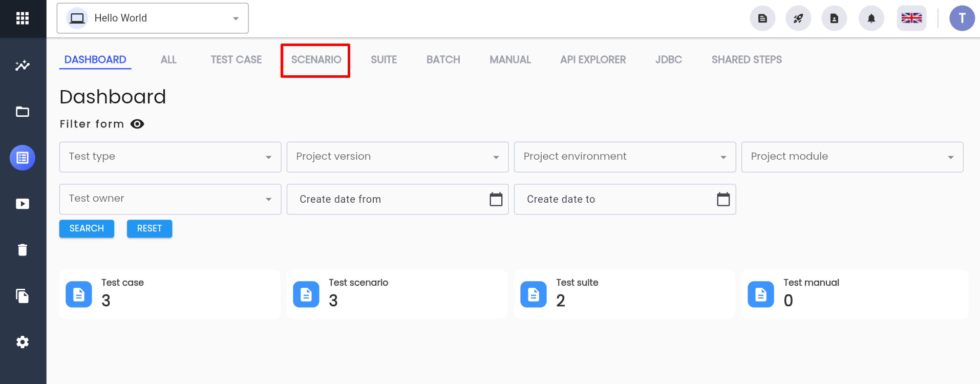Screen dimensions: 980x384
Task: Switch to the SCENARIO tab
Action: pyautogui.click(x=316, y=60)
